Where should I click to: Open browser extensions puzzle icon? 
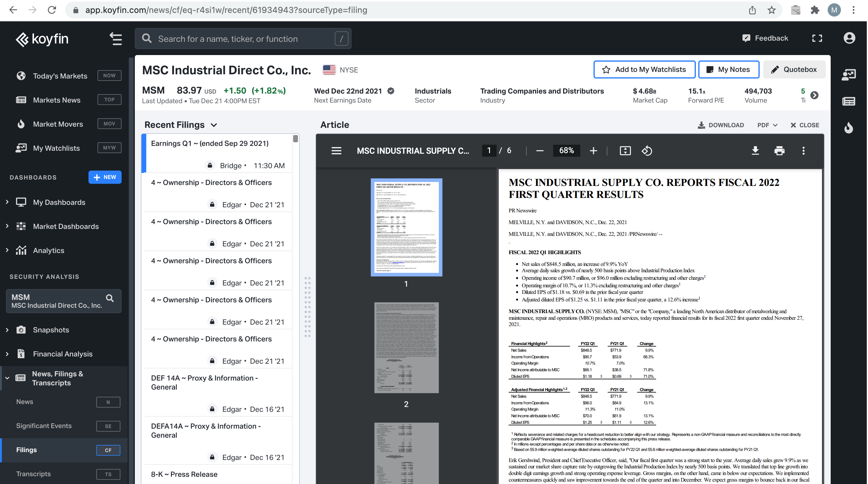(815, 10)
